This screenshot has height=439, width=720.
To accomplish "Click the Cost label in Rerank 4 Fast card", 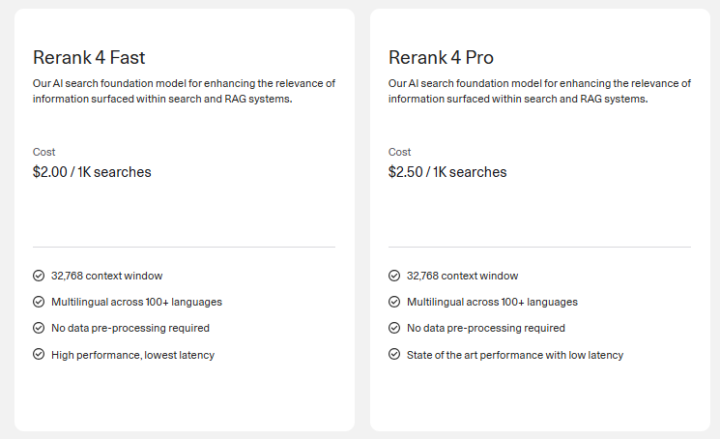I will (x=44, y=152).
